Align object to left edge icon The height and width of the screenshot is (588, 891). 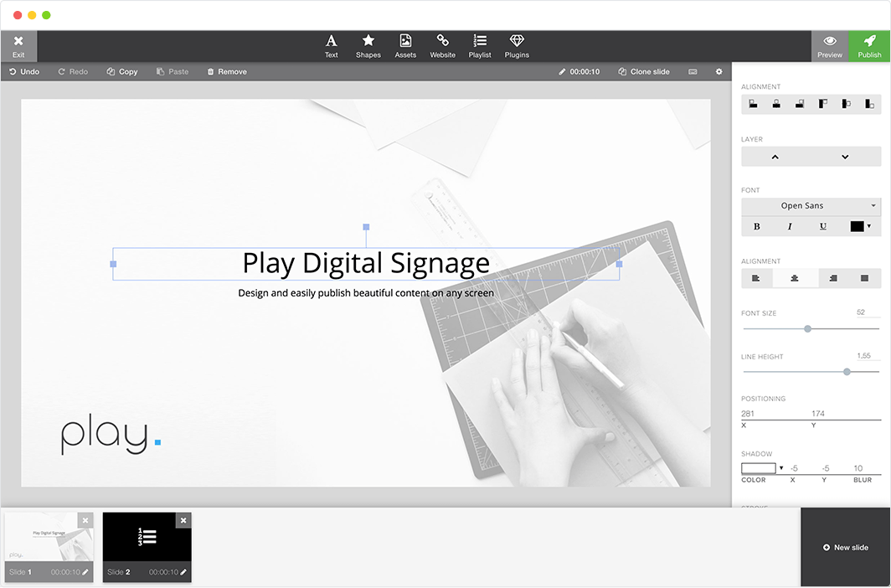[x=753, y=104]
